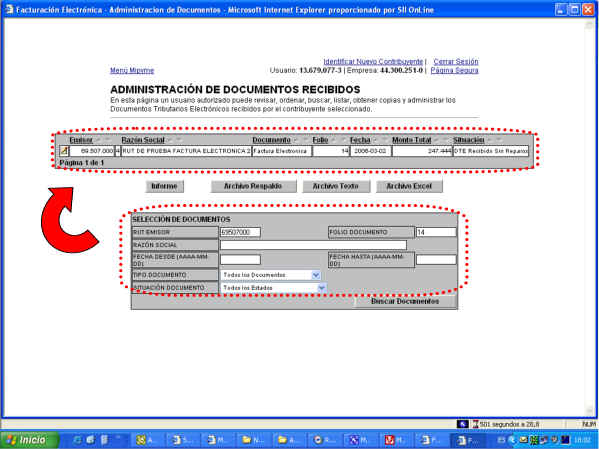
Task: Focus the Razón Social input field
Action: pos(313,245)
